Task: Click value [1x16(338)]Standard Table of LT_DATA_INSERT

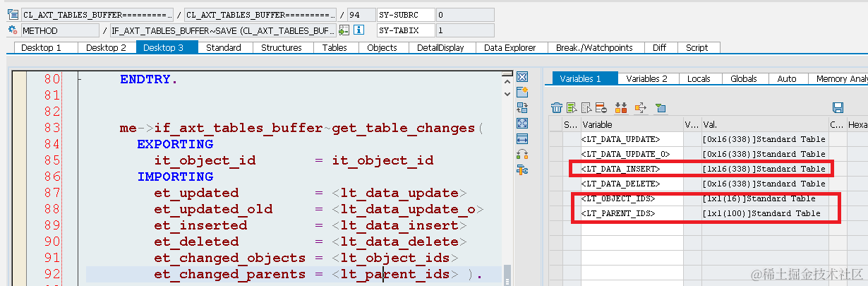Action: 764,169
